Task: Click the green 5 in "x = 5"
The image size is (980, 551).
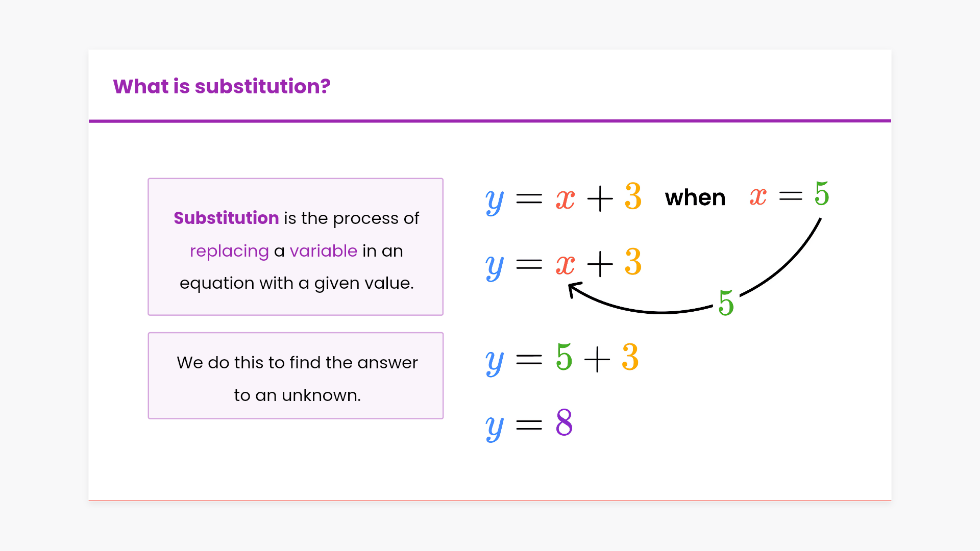Action: coord(821,193)
